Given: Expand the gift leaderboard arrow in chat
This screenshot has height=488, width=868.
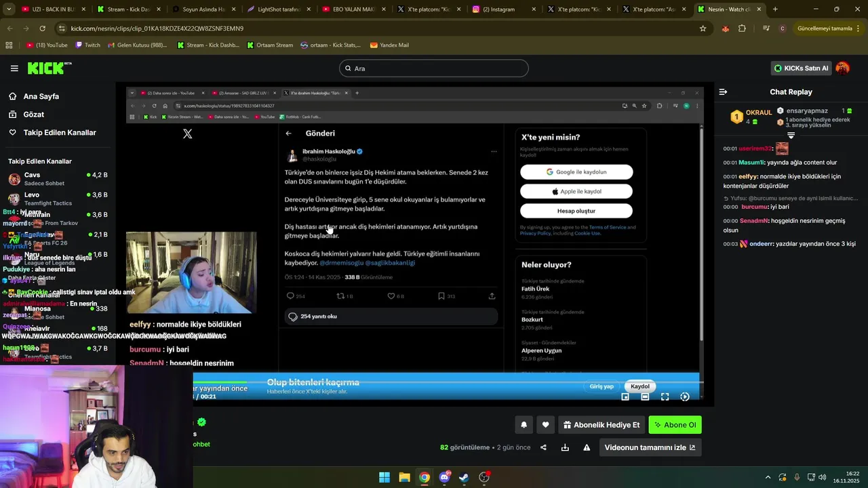Looking at the screenshot, I should coord(791,136).
